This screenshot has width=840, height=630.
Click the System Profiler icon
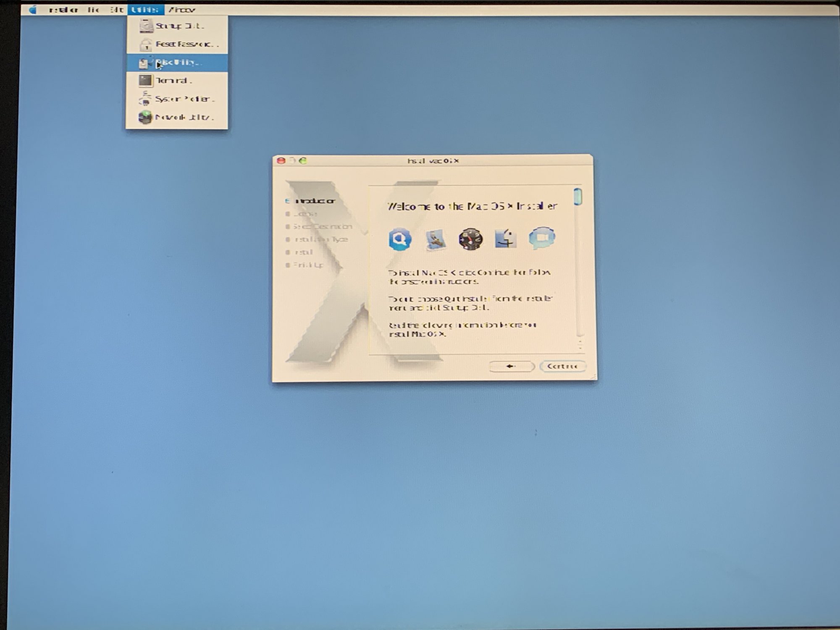[x=145, y=99]
